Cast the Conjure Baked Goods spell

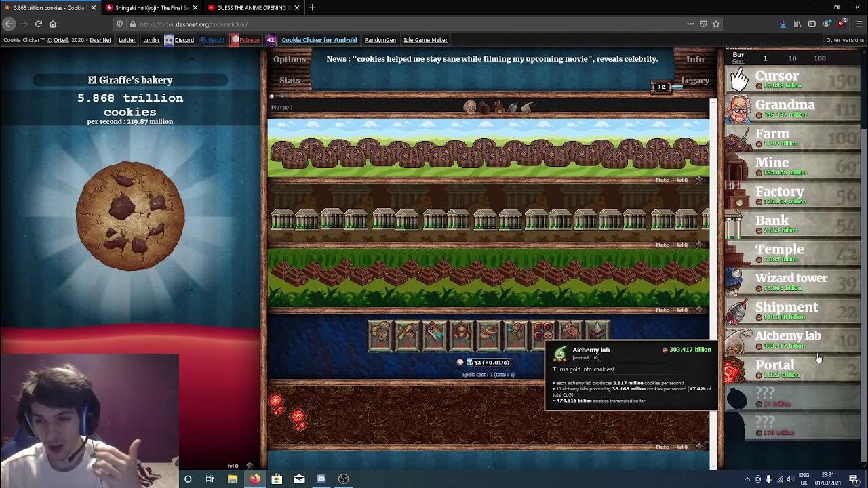point(380,335)
